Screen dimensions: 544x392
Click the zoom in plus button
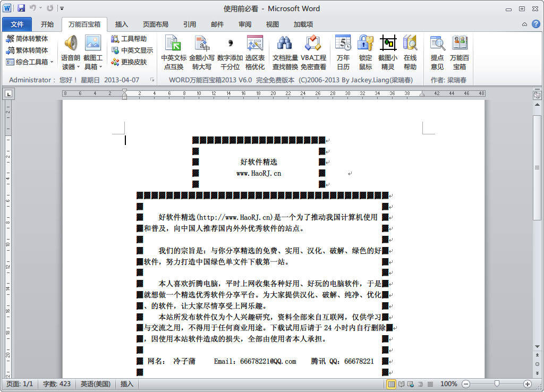pos(528,384)
